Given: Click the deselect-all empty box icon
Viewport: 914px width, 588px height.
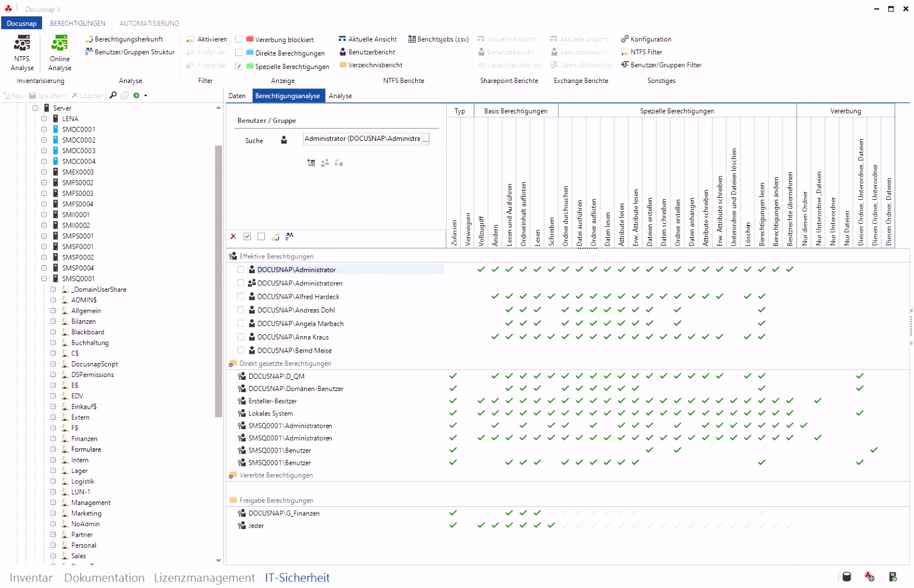Looking at the screenshot, I should [261, 237].
